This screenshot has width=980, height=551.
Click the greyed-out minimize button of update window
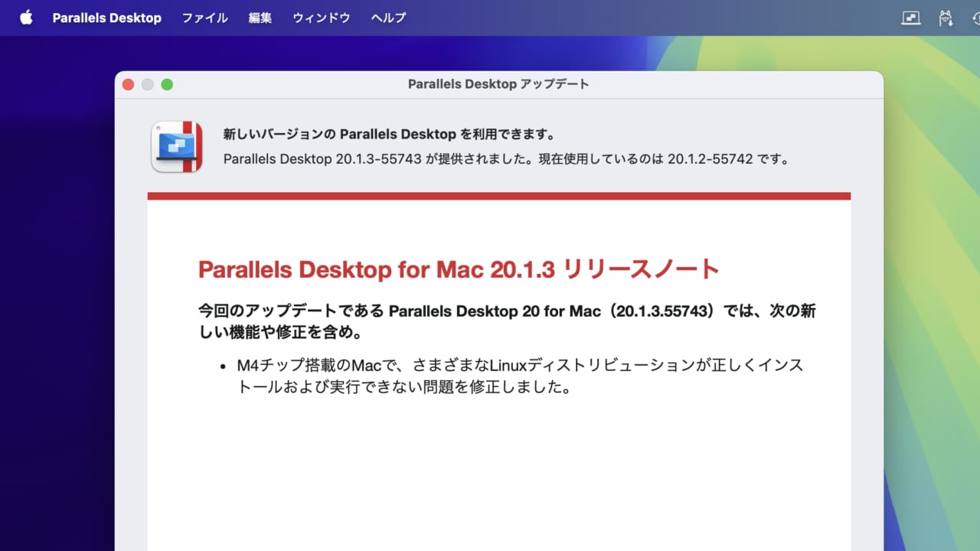[148, 84]
